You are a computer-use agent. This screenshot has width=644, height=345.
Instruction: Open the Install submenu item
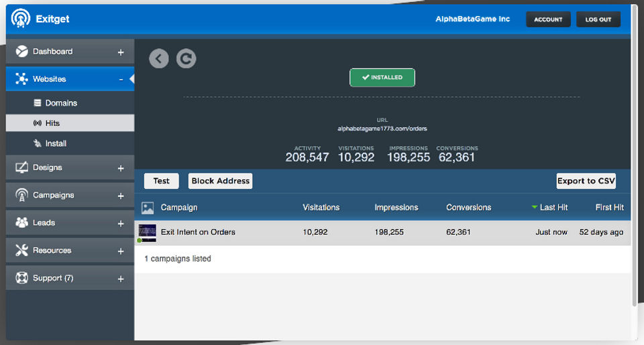pos(70,143)
